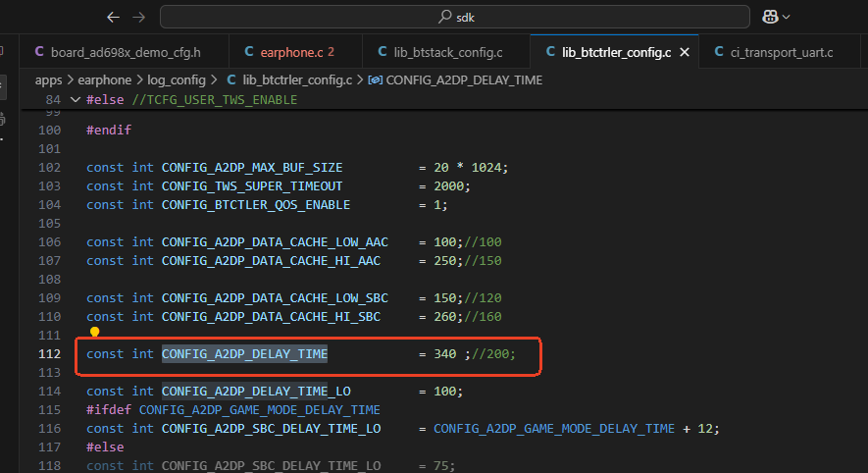This screenshot has width=868, height=473.
Task: Focus the sdk search box
Action: 455,17
